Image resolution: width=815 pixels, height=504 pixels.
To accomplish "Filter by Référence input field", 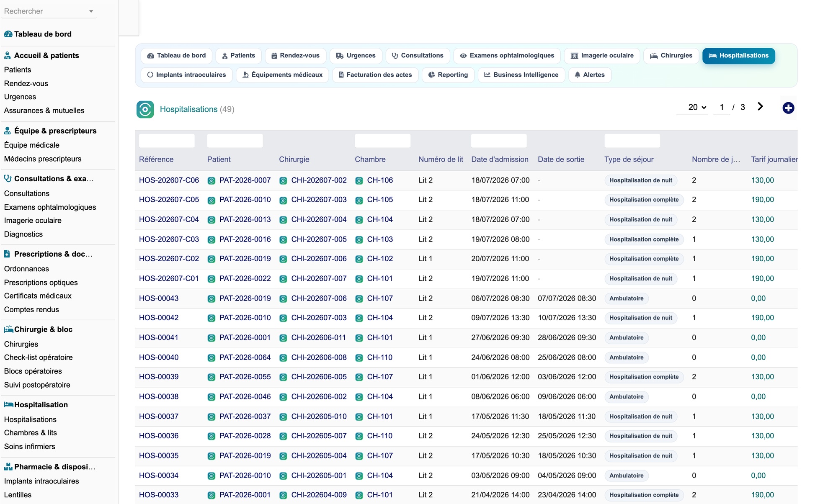I will point(167,141).
